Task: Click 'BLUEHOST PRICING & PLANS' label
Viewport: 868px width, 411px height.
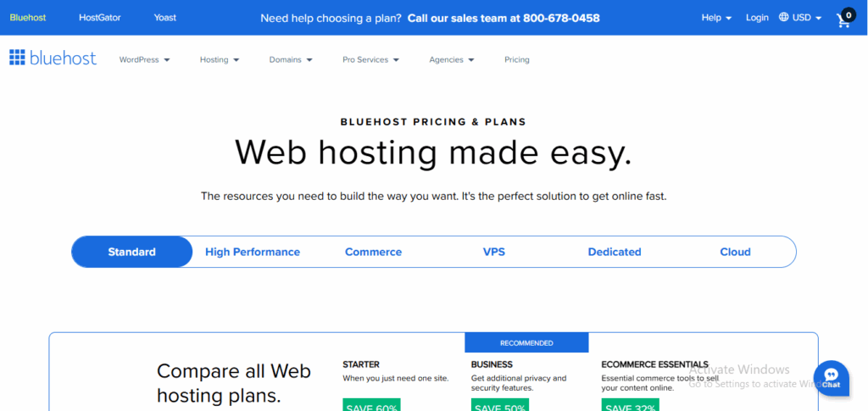Action: point(433,122)
